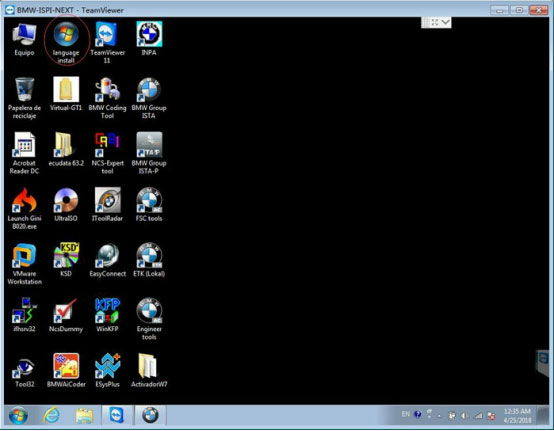Open the language install shortcut

point(66,43)
